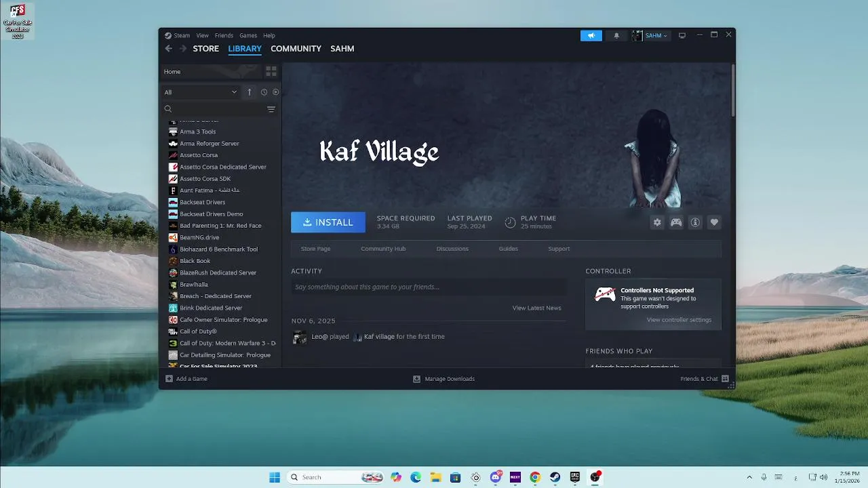Image resolution: width=868 pixels, height=488 pixels.
Task: Open Kaf Village Store Page link
Action: pyautogui.click(x=315, y=249)
